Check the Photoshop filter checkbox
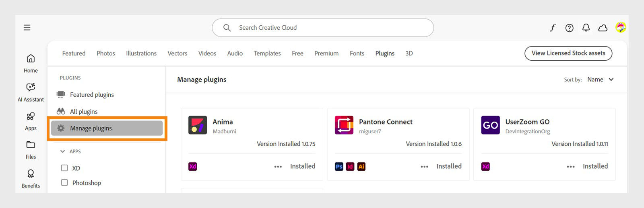The height and width of the screenshot is (208, 644). pyautogui.click(x=64, y=182)
